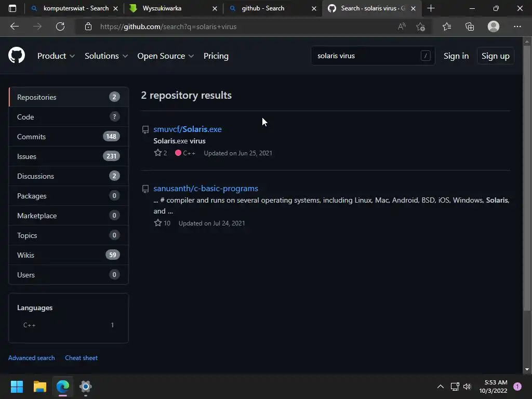The height and width of the screenshot is (399, 532).
Task: Open Settings gear on taskbar
Action: (86, 387)
